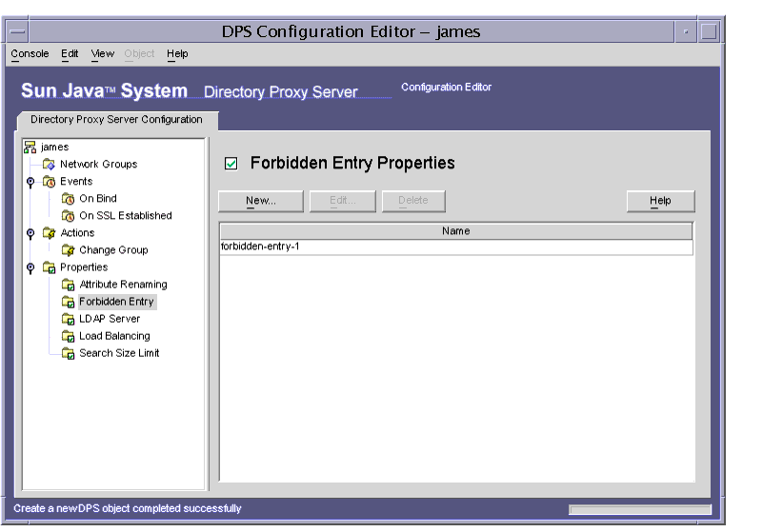Viewport: 783px width, 532px height.
Task: Select the Directory Proxy Server Configuration tab
Action: (117, 120)
